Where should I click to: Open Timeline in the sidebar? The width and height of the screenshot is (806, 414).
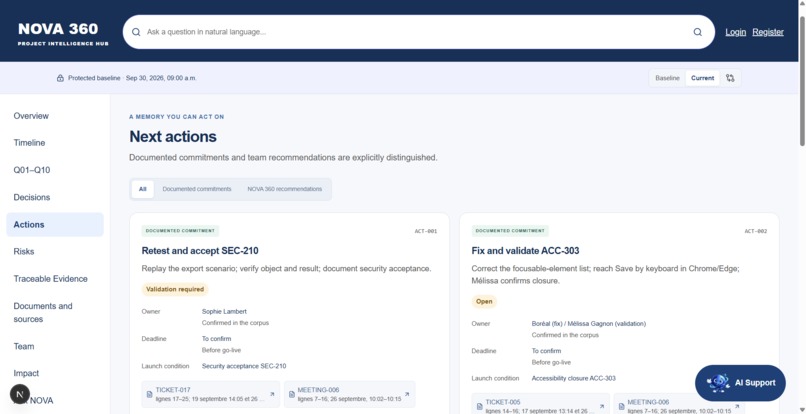click(x=55, y=143)
